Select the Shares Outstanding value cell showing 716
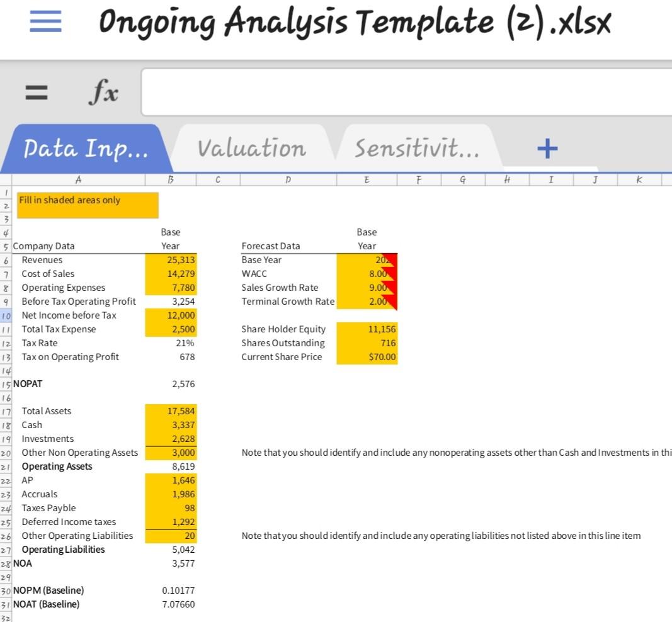This screenshot has height=622, width=672. click(367, 342)
